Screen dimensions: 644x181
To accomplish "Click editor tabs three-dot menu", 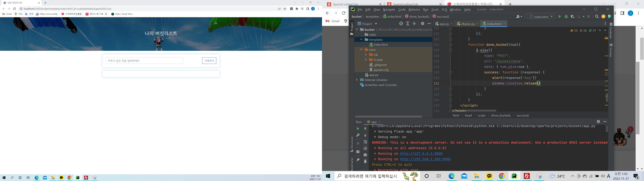I will click(605, 23).
